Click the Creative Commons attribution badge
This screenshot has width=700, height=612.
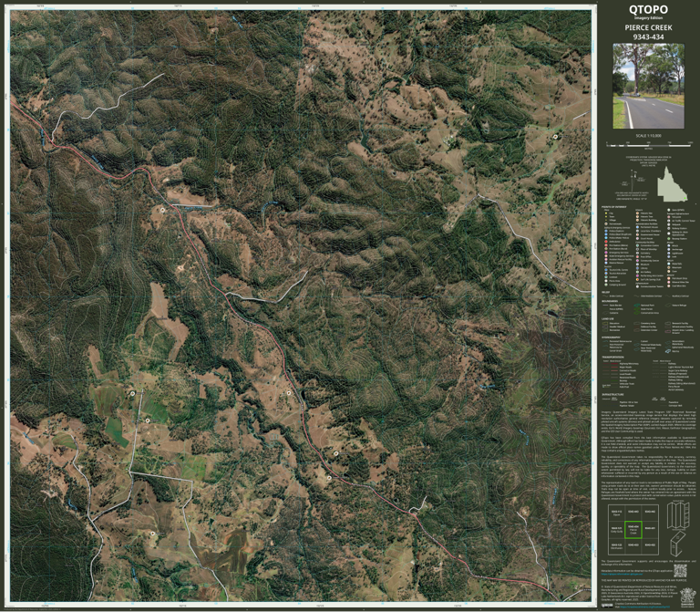pyautogui.click(x=607, y=606)
